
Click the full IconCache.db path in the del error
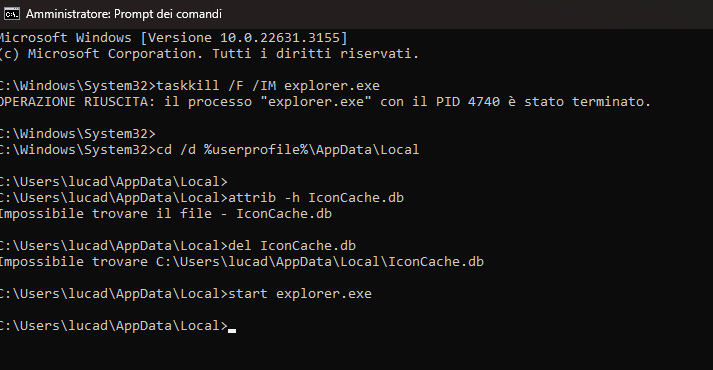(x=320, y=262)
